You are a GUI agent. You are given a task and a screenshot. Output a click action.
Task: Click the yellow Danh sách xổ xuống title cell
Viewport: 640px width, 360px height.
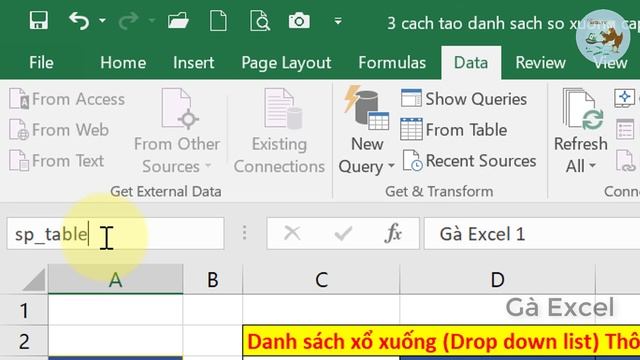(x=441, y=342)
